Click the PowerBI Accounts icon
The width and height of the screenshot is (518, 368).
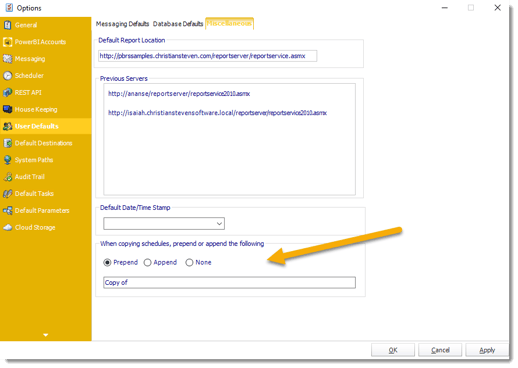click(x=7, y=42)
